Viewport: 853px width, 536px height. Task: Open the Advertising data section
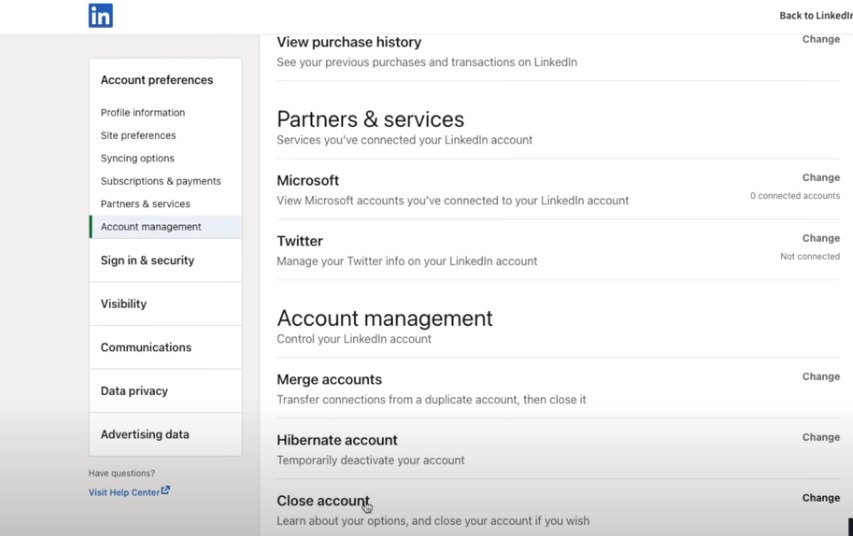tap(144, 435)
